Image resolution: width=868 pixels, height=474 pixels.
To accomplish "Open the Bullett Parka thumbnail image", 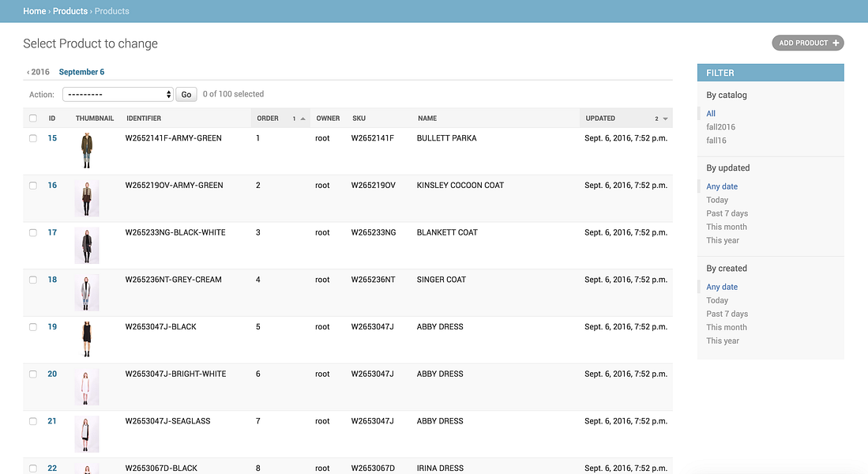I will pyautogui.click(x=86, y=150).
